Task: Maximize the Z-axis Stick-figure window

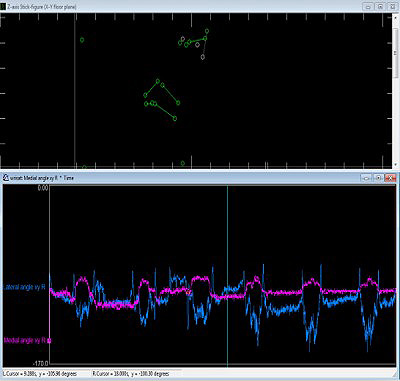Action: pos(380,6)
